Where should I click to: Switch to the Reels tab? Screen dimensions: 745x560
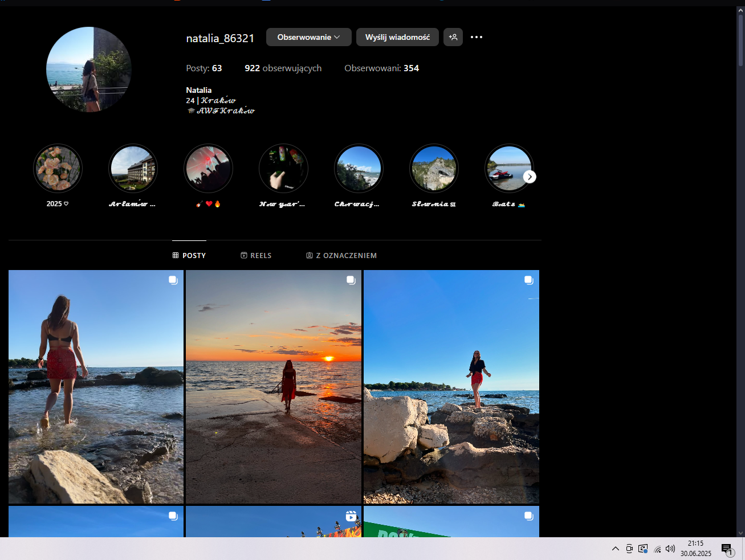[256, 256]
